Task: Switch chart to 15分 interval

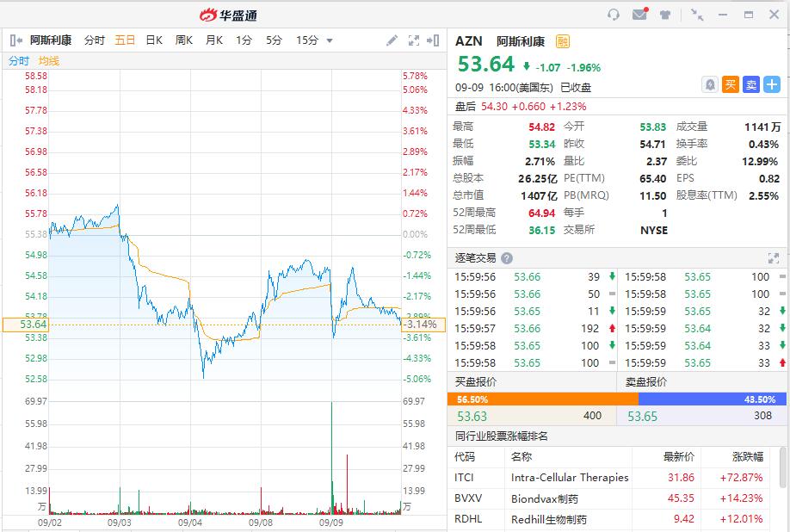Action: [307, 40]
